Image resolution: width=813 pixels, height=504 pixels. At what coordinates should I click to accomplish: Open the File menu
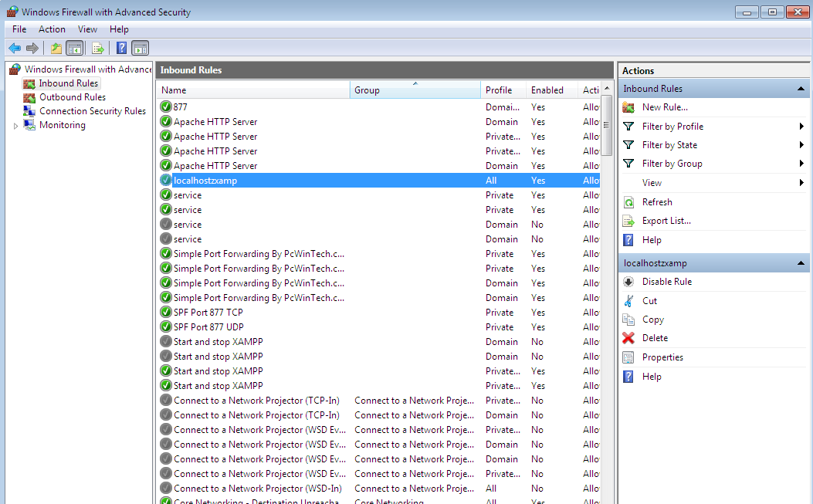point(19,29)
